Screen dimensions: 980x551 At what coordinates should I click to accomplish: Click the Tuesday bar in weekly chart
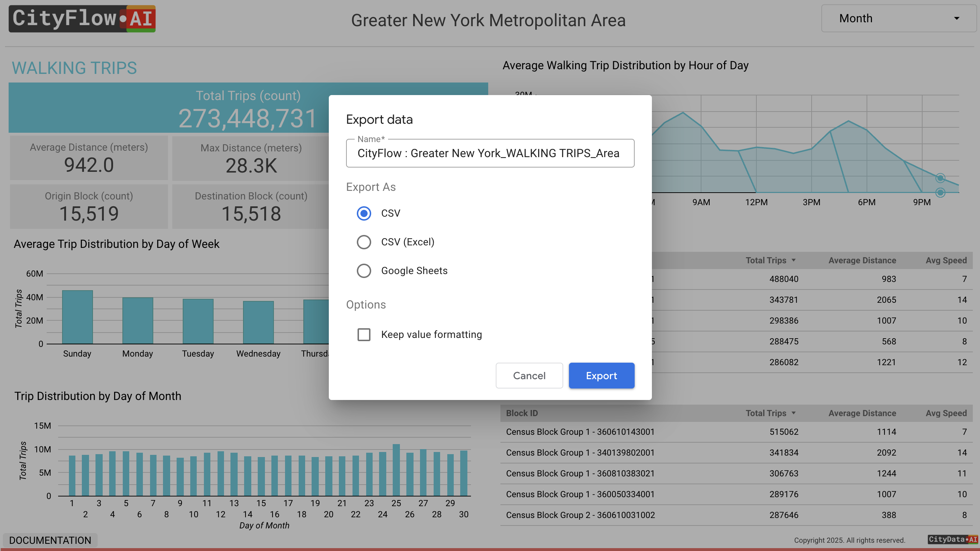pyautogui.click(x=198, y=321)
